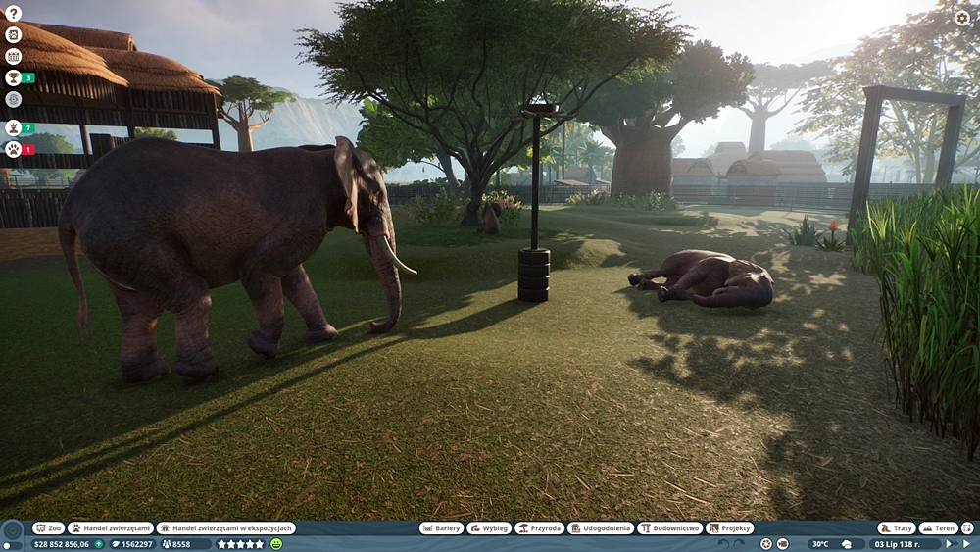Screen dimensions: 980x552
Task: Toggle the small switch under radar button
Action: coord(12,546)
